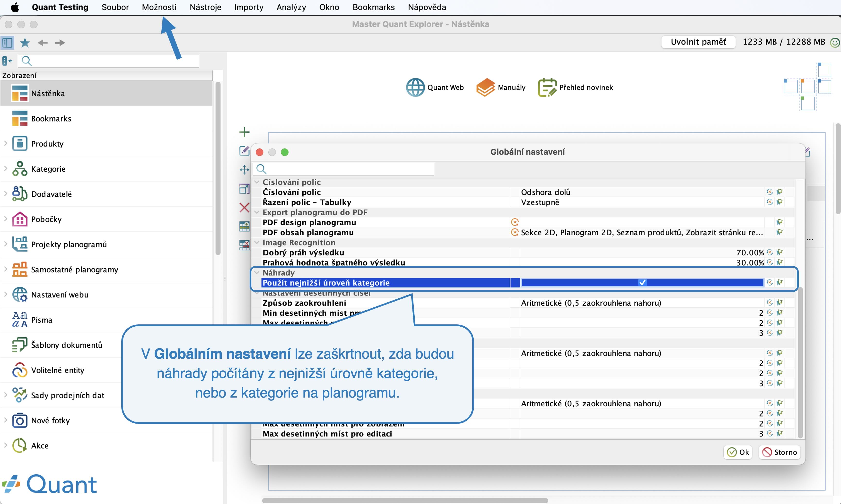Click the add table row icon on dashboard

click(244, 226)
